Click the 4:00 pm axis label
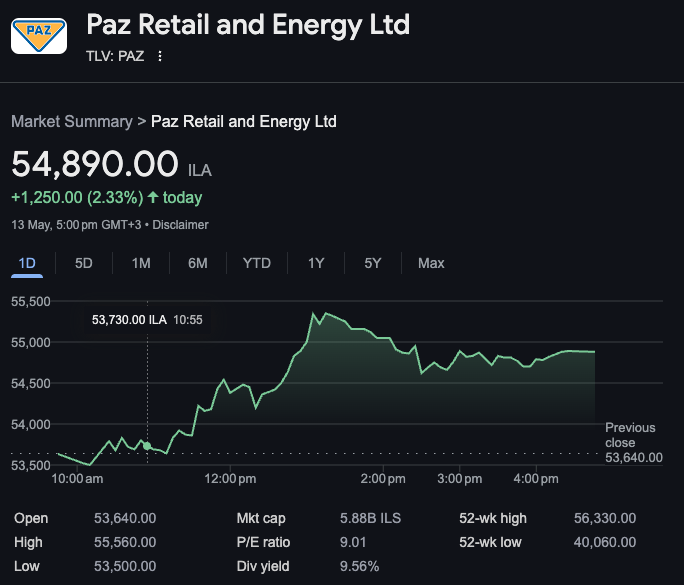 (x=536, y=479)
